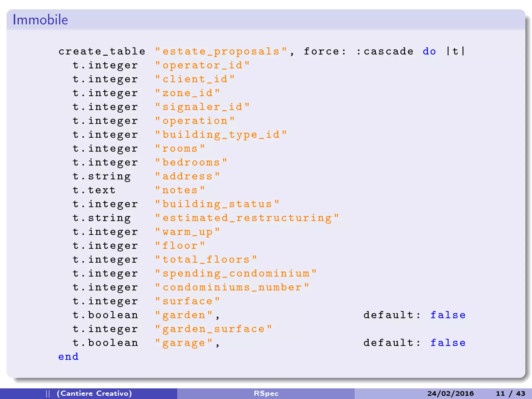Click the slide title "Immobile"

coord(40,20)
